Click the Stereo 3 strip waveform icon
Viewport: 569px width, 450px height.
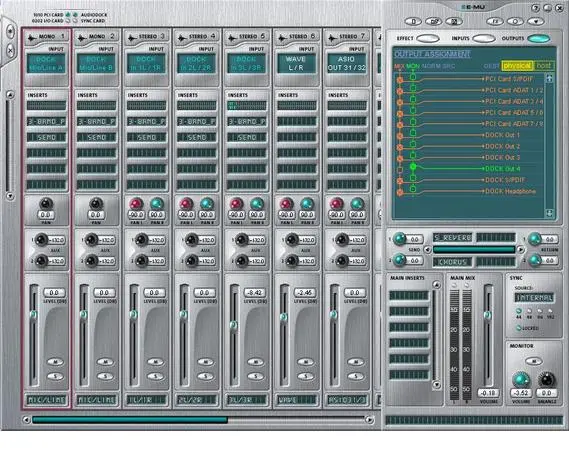(x=132, y=37)
